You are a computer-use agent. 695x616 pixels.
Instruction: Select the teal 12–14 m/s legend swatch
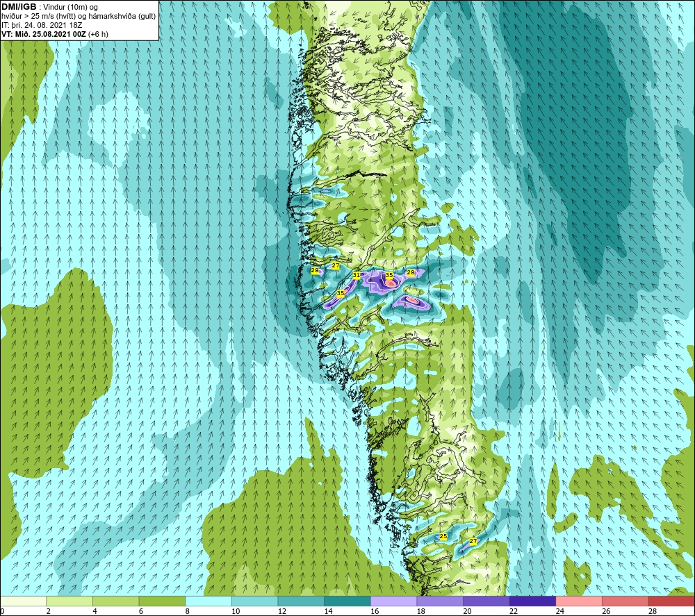[x=301, y=601]
